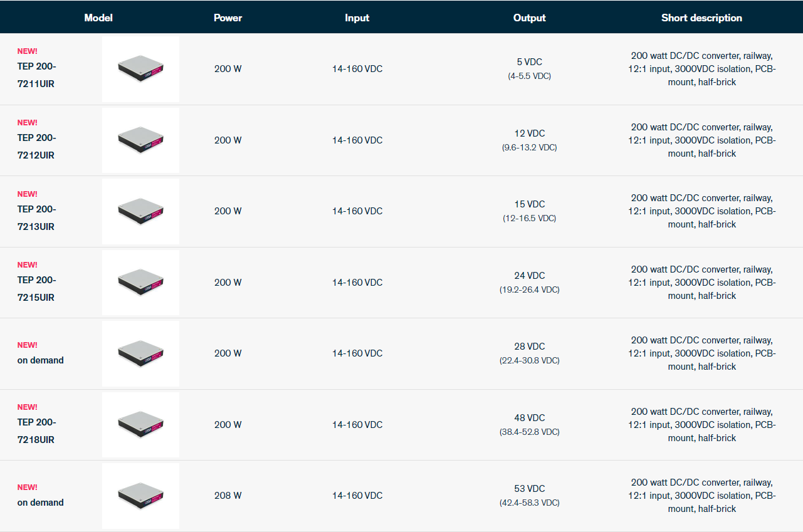Open TEP 200-7215UIR model link
803x532 pixels.
(37, 288)
